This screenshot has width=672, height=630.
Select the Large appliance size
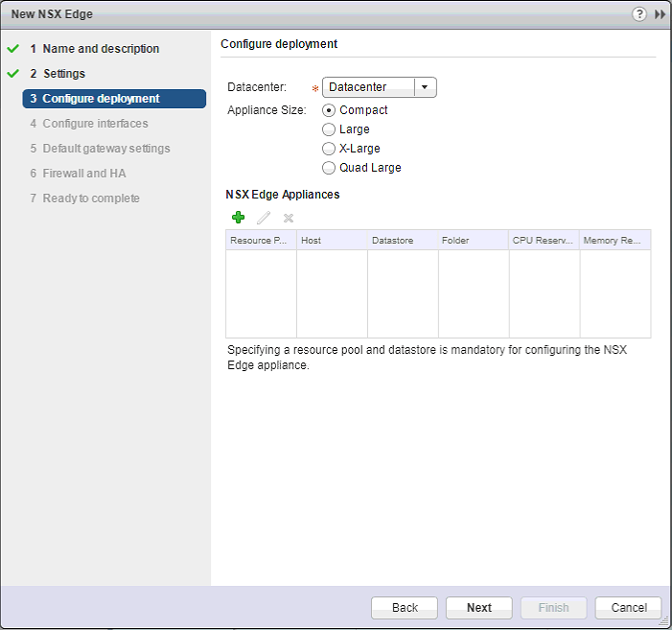(x=330, y=129)
